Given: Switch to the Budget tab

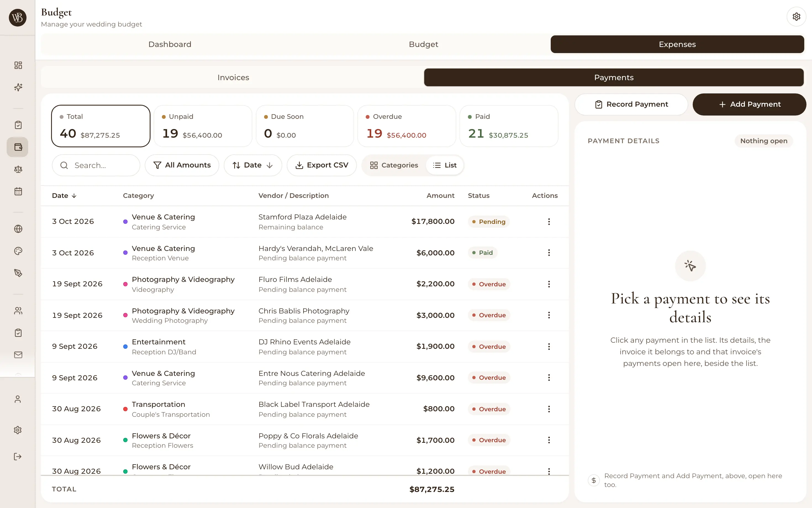Looking at the screenshot, I should (423, 44).
